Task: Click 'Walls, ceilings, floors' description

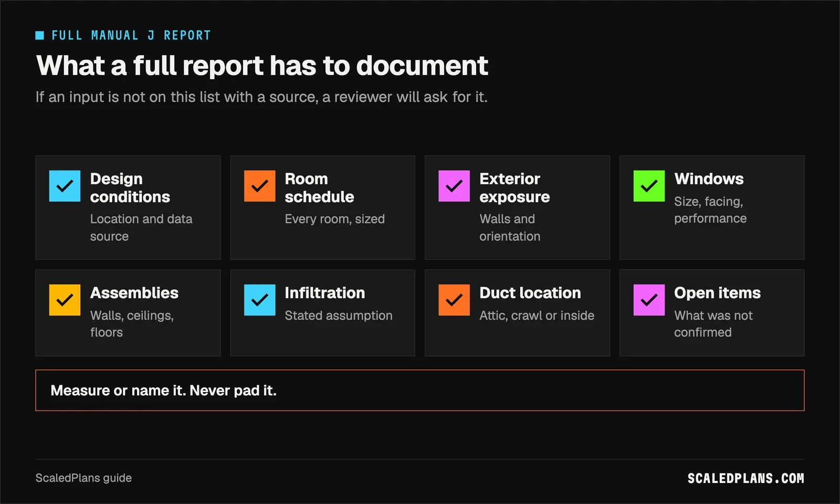Action: click(x=132, y=324)
